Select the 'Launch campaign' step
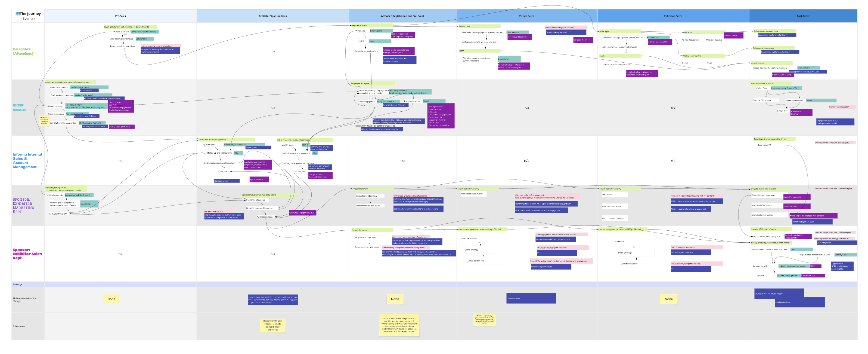 (x=55, y=106)
